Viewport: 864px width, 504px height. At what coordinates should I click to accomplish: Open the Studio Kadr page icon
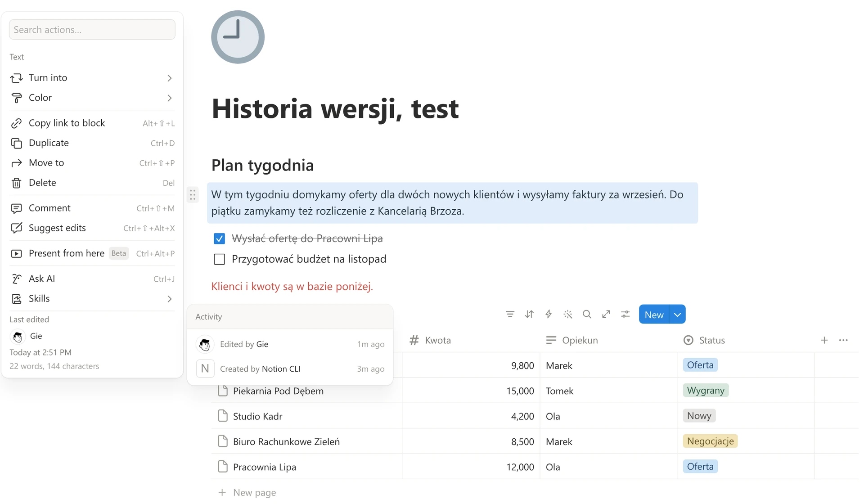(223, 416)
